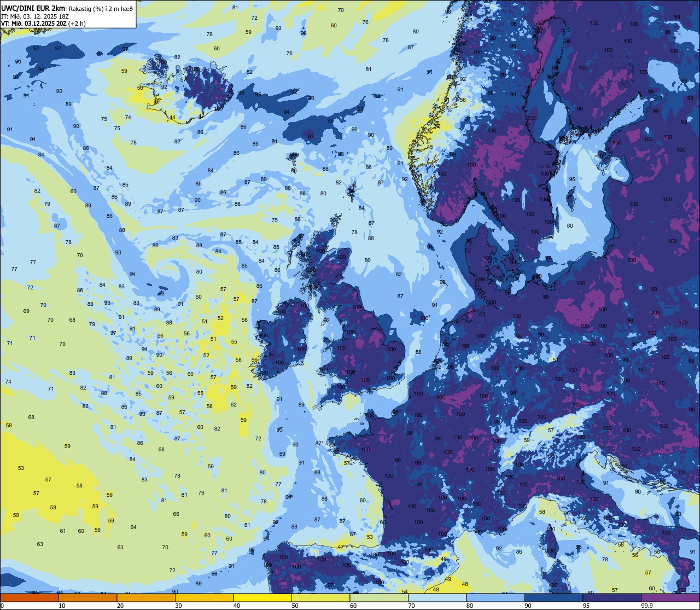Click the 0–10 dark orange legend swatch
700x610 pixels.
[30, 597]
